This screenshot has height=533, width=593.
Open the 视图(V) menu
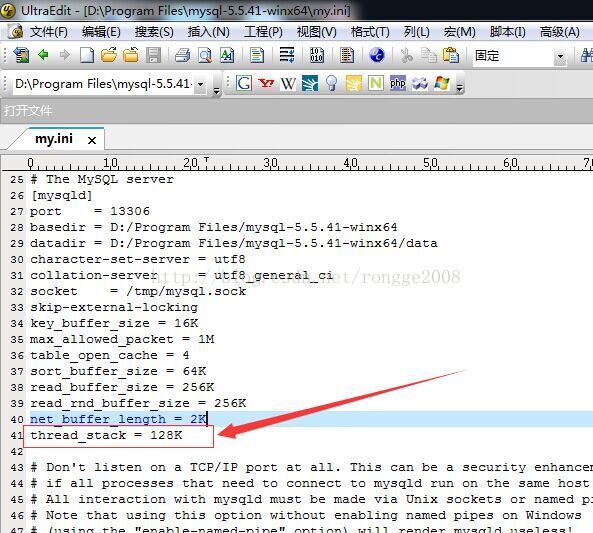[x=317, y=32]
